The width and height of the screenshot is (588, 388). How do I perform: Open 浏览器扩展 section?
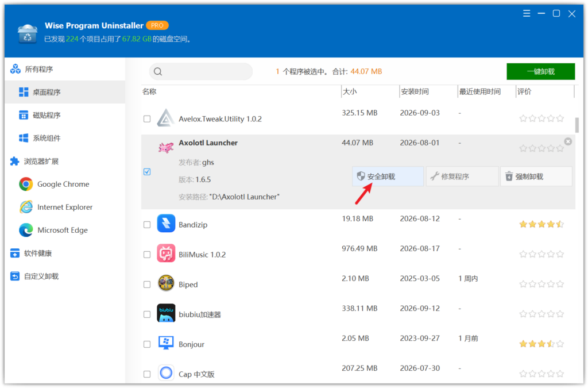tap(65, 162)
